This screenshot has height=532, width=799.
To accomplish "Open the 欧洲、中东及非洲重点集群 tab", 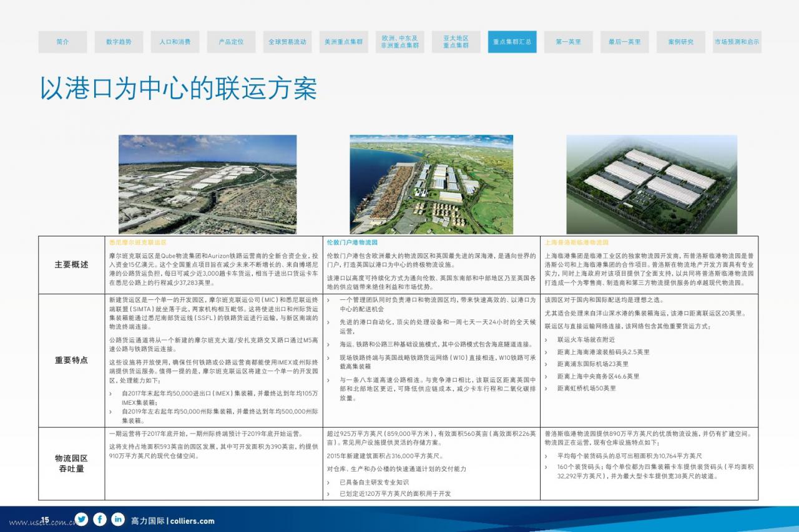I will coord(399,42).
